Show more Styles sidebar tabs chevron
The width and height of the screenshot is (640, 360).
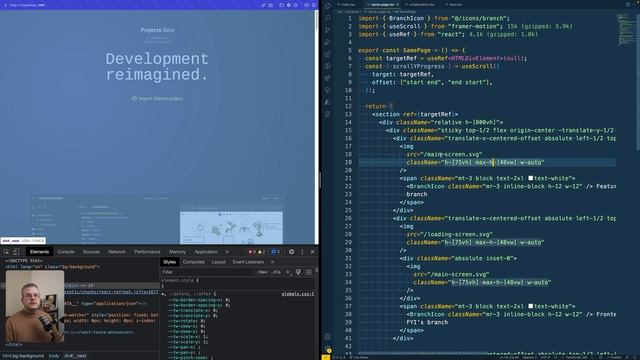(273, 262)
